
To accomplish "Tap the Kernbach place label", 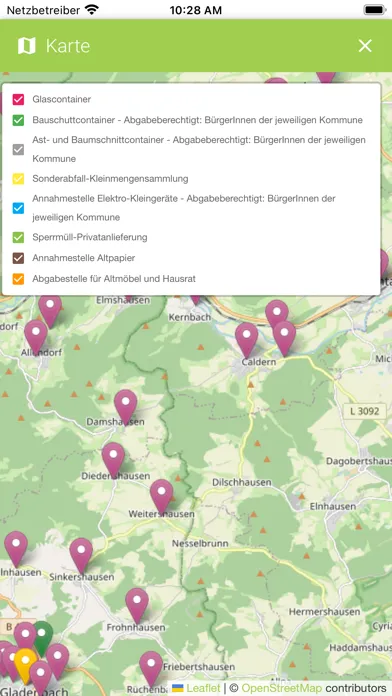I will click(190, 317).
